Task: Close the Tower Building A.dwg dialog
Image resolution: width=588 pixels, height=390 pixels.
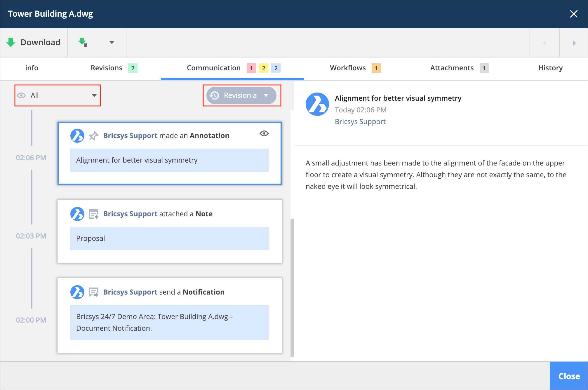Action: pos(574,14)
